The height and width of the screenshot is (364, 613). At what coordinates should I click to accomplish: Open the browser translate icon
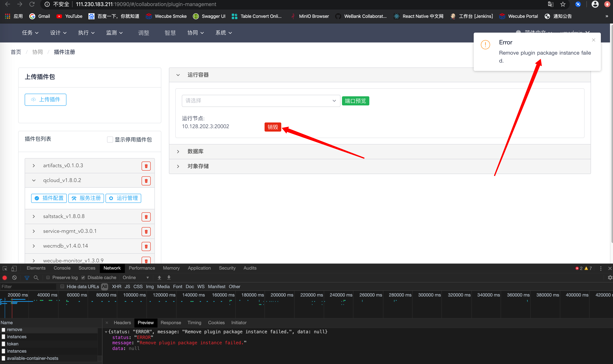point(551,4)
